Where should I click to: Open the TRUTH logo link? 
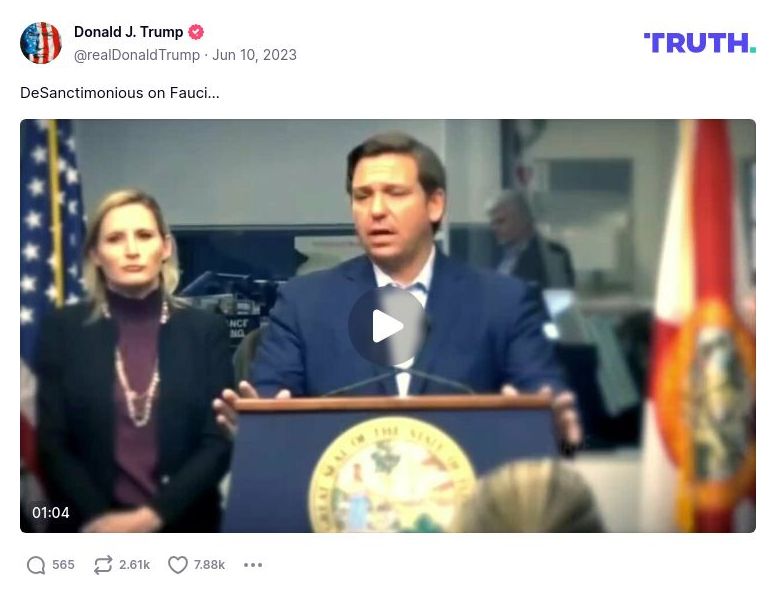[700, 43]
